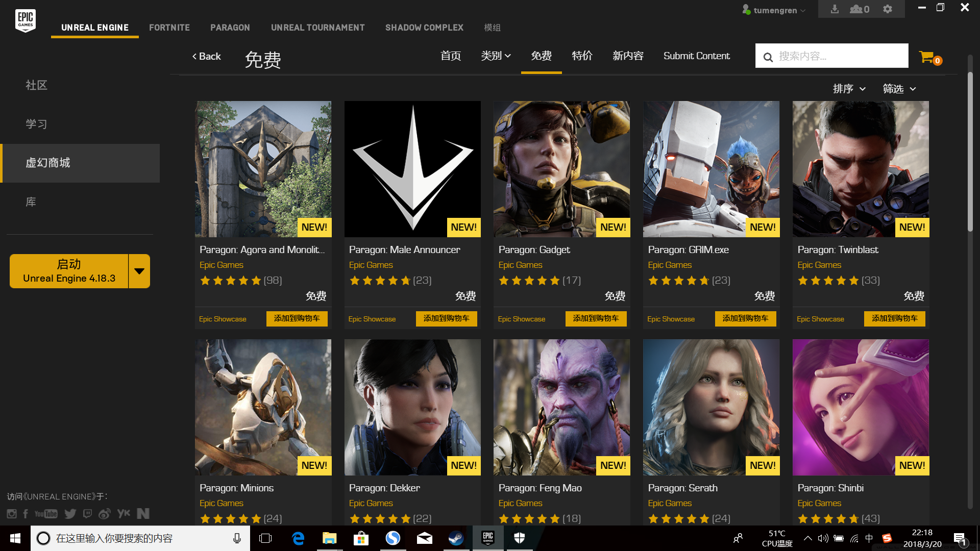Open the 筛选 filter dropdown
The width and height of the screenshot is (980, 551).
click(x=899, y=89)
